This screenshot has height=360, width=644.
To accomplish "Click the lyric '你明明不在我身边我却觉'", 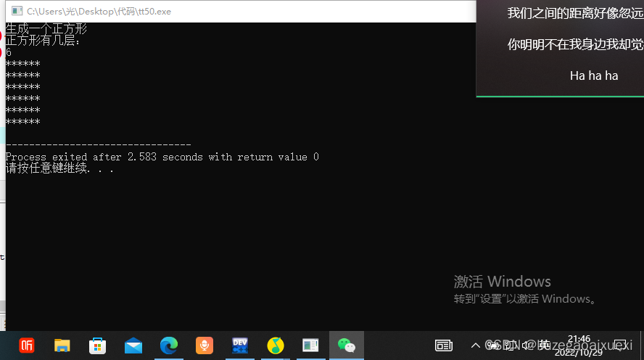I will pos(575,44).
